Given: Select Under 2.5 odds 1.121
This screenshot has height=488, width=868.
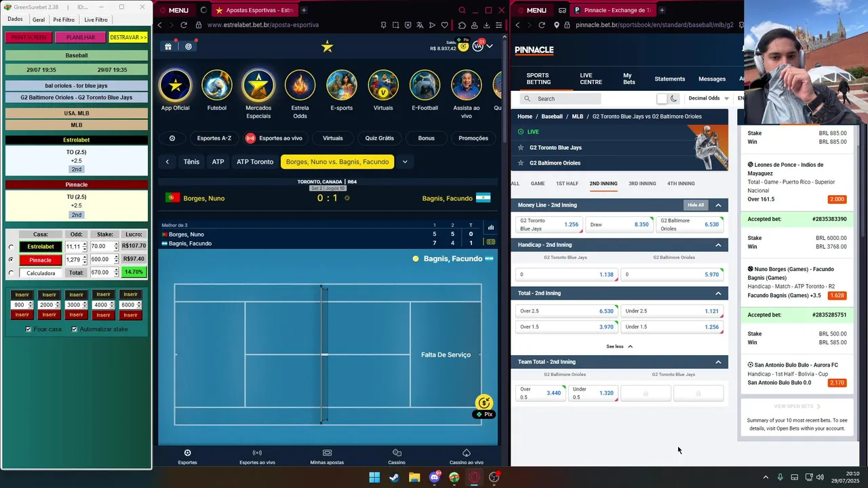Looking at the screenshot, I should click(x=673, y=311).
